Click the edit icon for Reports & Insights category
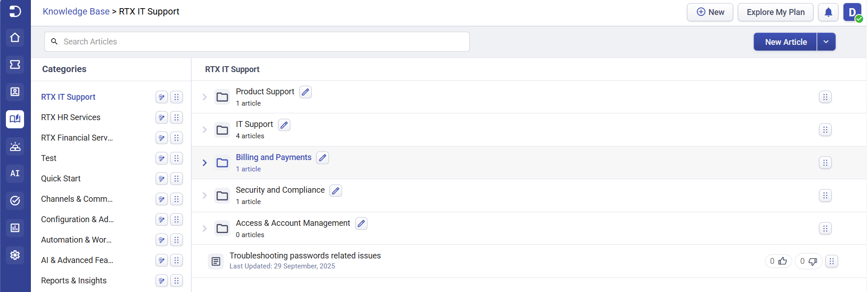This screenshot has width=868, height=292. pos(162,281)
